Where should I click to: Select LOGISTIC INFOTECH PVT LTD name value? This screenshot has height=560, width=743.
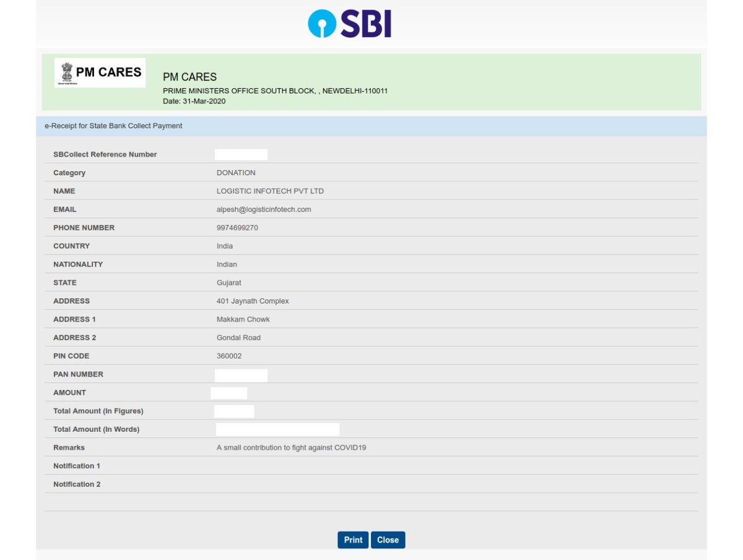(x=270, y=191)
